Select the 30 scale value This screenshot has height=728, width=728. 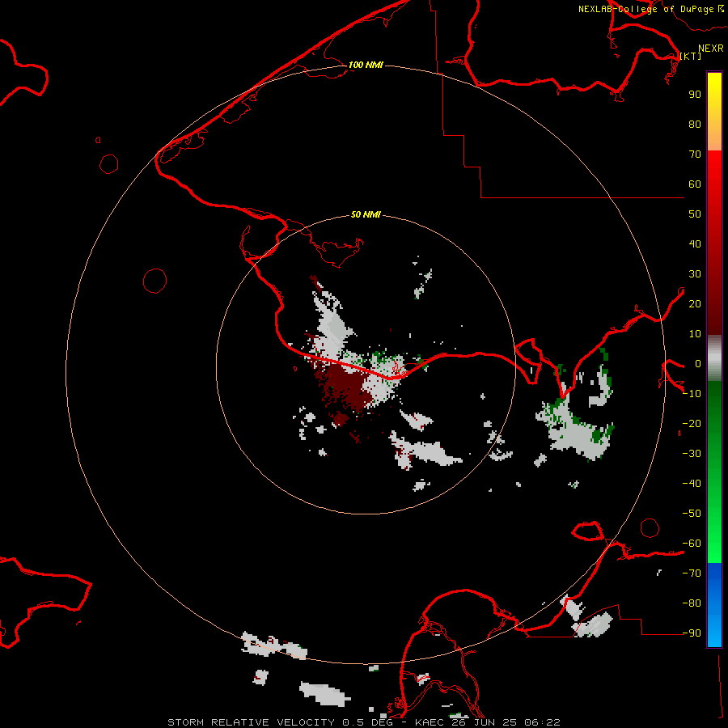click(x=695, y=274)
